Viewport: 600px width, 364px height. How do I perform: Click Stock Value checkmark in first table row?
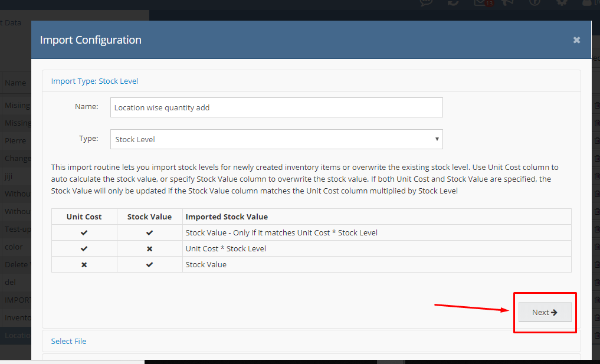point(150,232)
